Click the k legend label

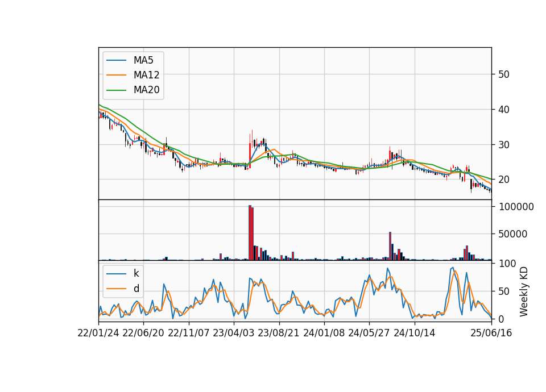pos(136,273)
